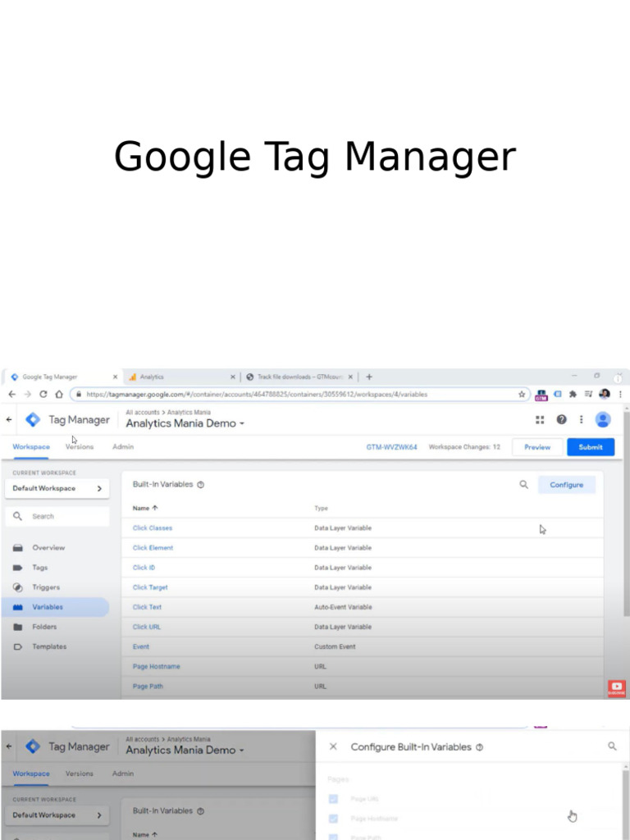Viewport: 630px width, 840px height.
Task: Open the Analytics Mania Demo dropdown behind Configure panel
Action: pos(185,750)
